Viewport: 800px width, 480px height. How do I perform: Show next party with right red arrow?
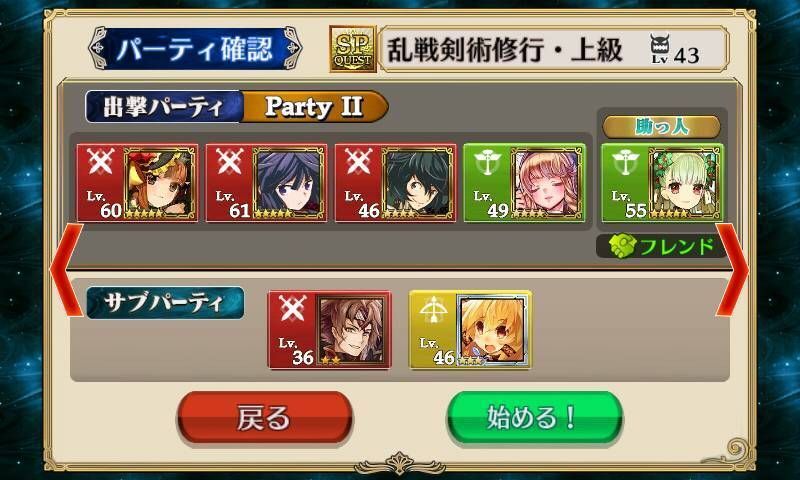tap(732, 269)
